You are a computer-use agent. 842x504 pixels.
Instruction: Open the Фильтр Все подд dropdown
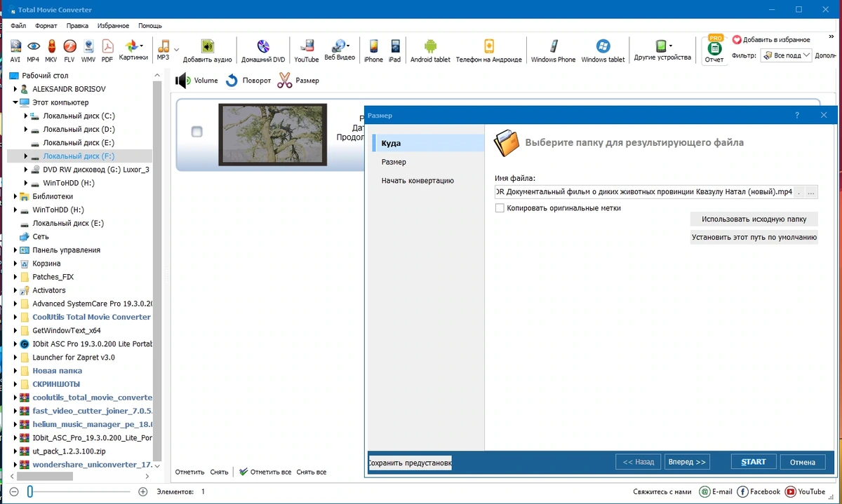pyautogui.click(x=787, y=55)
